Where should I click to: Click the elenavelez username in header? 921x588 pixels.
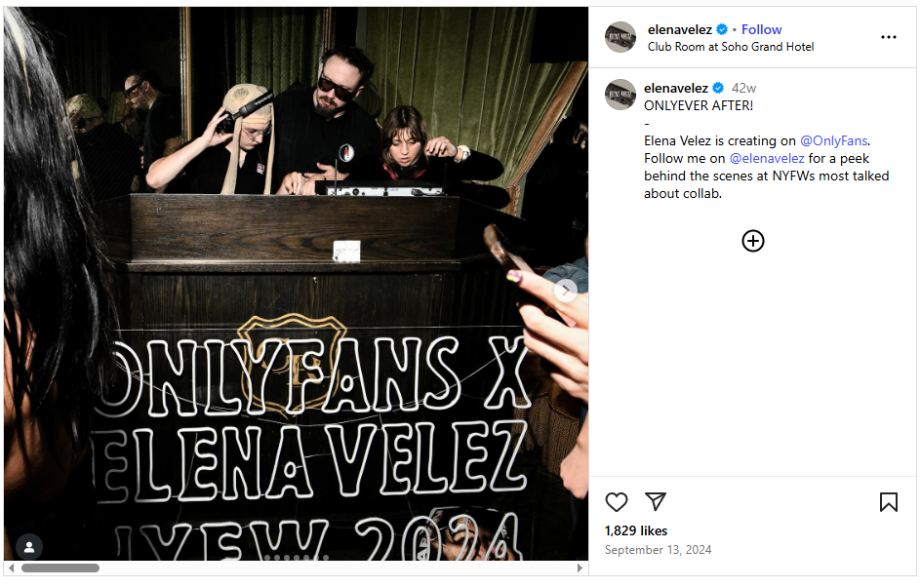pos(680,29)
